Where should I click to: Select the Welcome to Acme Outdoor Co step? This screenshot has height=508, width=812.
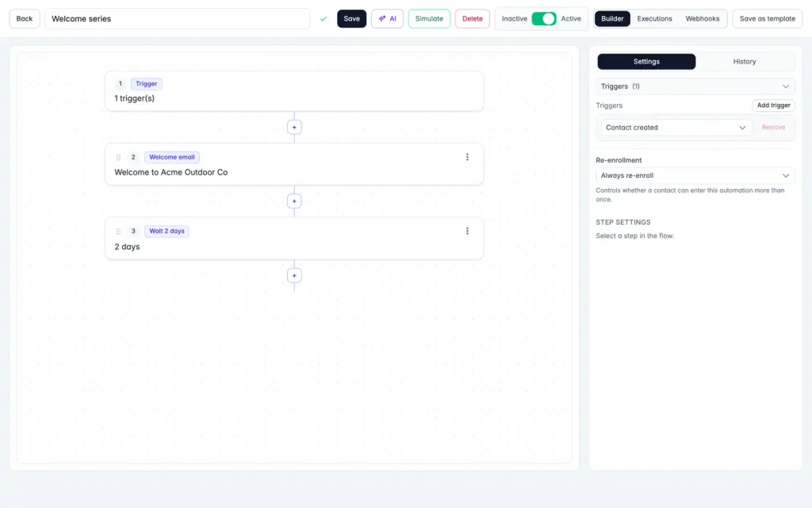tap(294, 165)
